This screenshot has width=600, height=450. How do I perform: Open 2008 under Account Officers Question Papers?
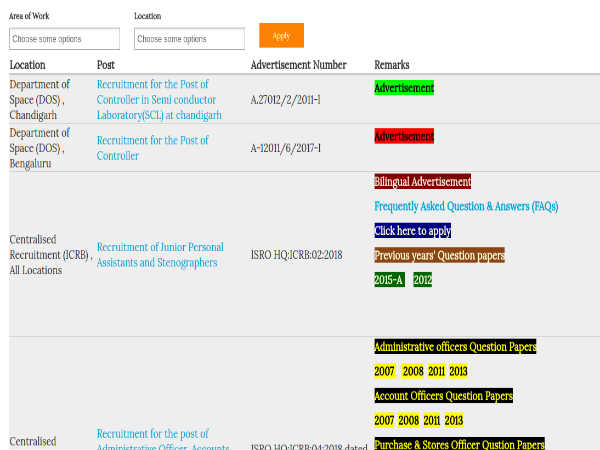pyautogui.click(x=408, y=420)
